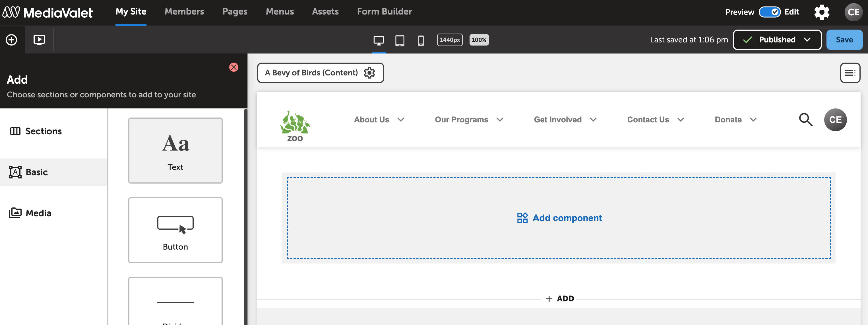Click A Bevy of Birds (Content) page button
Image resolution: width=868 pixels, height=325 pixels.
click(x=321, y=73)
